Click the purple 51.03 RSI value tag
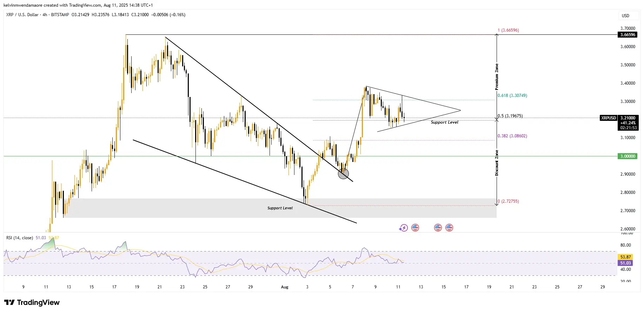 625,263
